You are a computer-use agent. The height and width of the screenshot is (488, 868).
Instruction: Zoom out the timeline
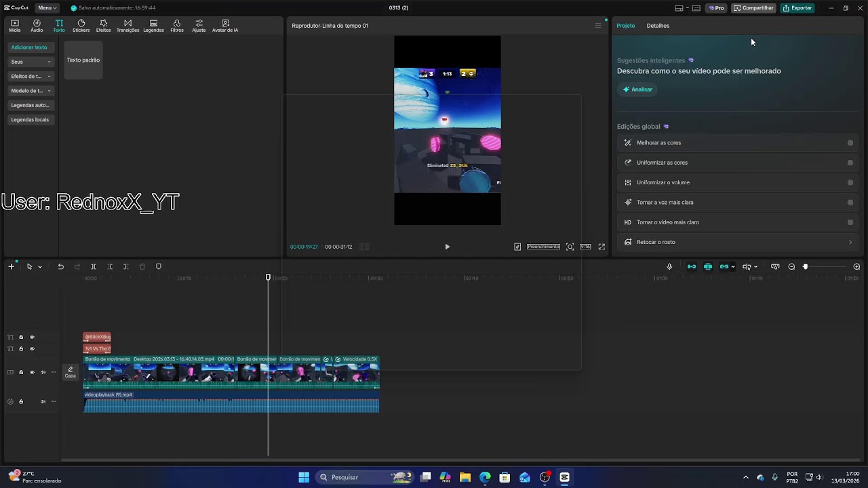[791, 266]
